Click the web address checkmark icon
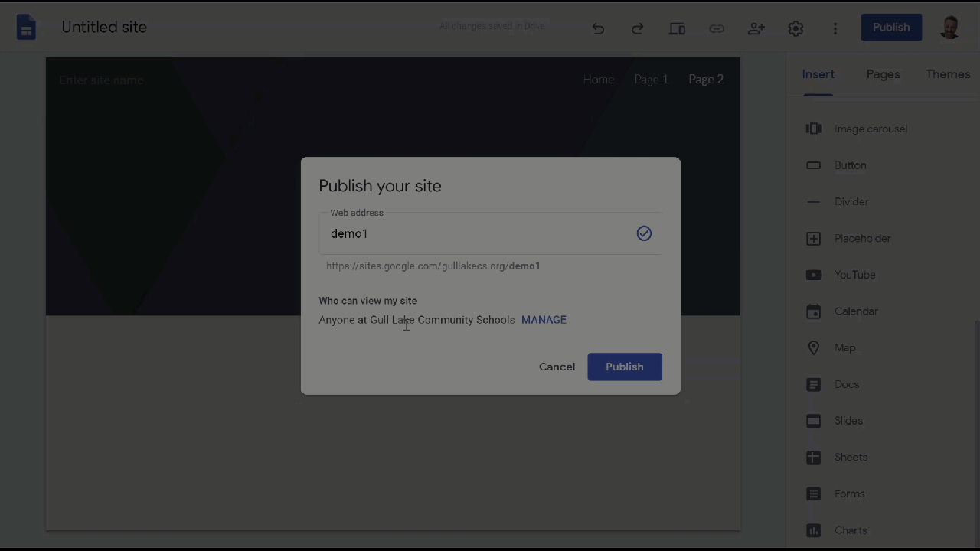Viewport: 980px width, 551px height. click(644, 233)
